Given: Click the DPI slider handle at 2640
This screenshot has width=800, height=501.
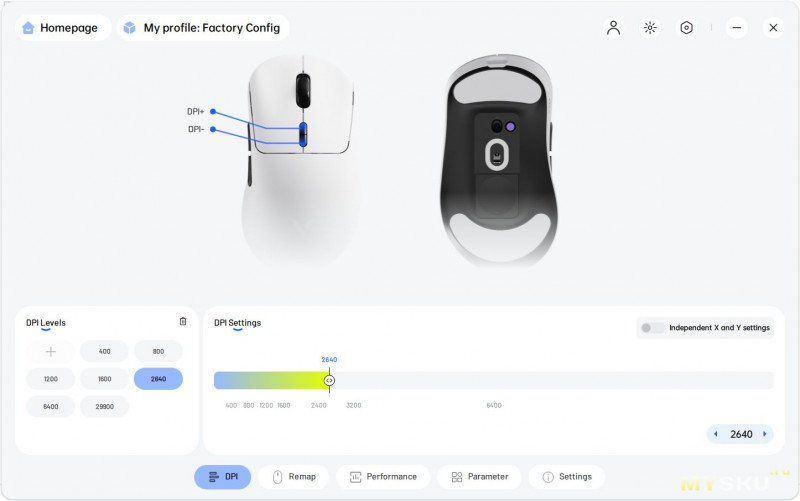Looking at the screenshot, I should coord(329,381).
